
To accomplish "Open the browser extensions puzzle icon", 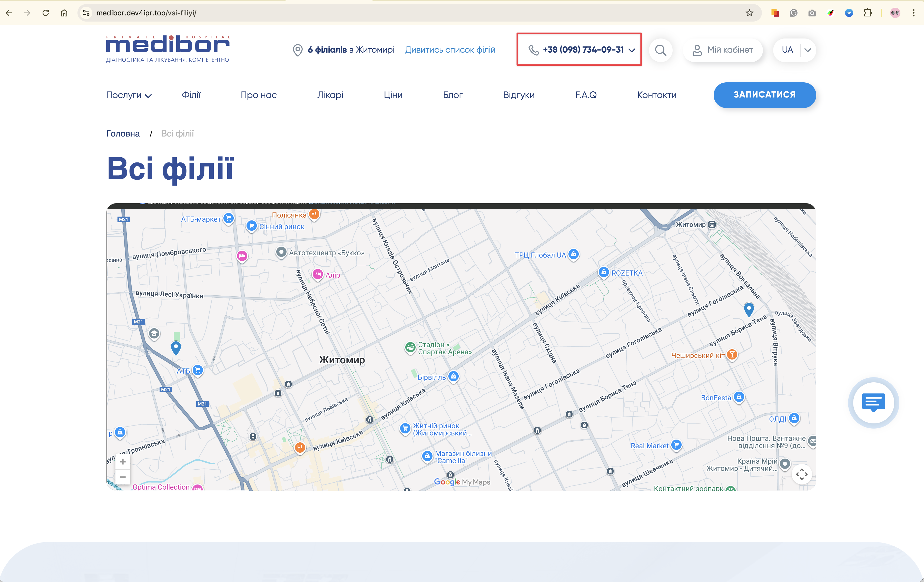I will pyautogui.click(x=868, y=13).
